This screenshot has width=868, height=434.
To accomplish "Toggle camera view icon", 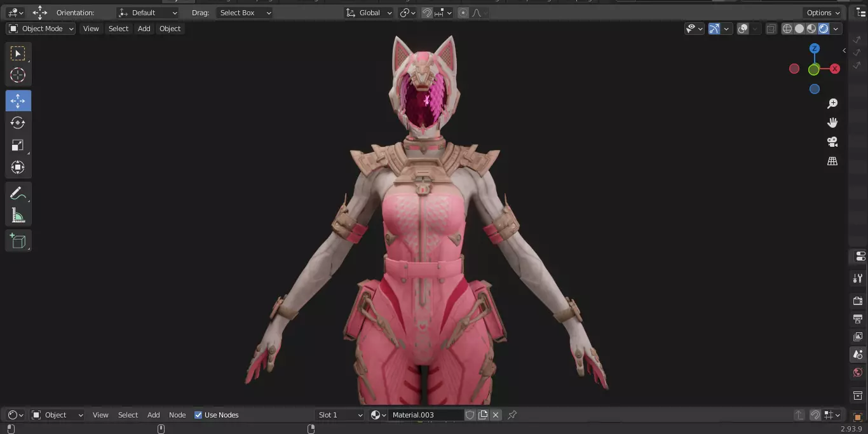I will coord(832,142).
